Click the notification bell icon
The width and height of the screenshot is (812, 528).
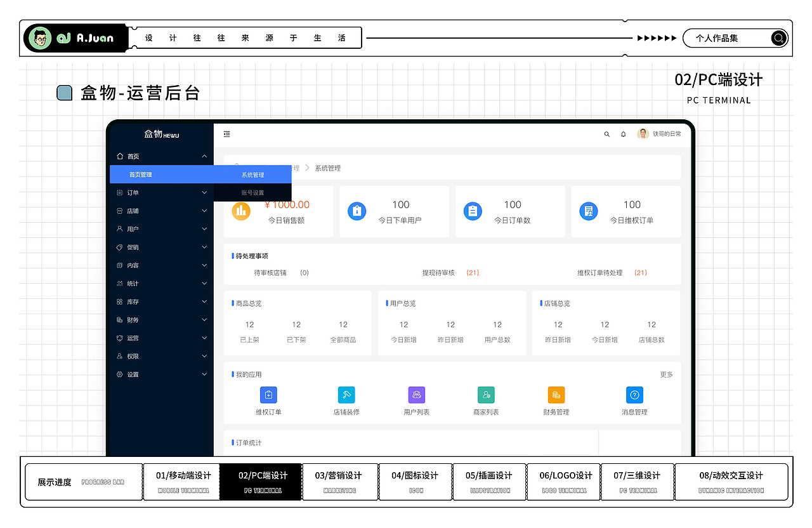click(624, 134)
